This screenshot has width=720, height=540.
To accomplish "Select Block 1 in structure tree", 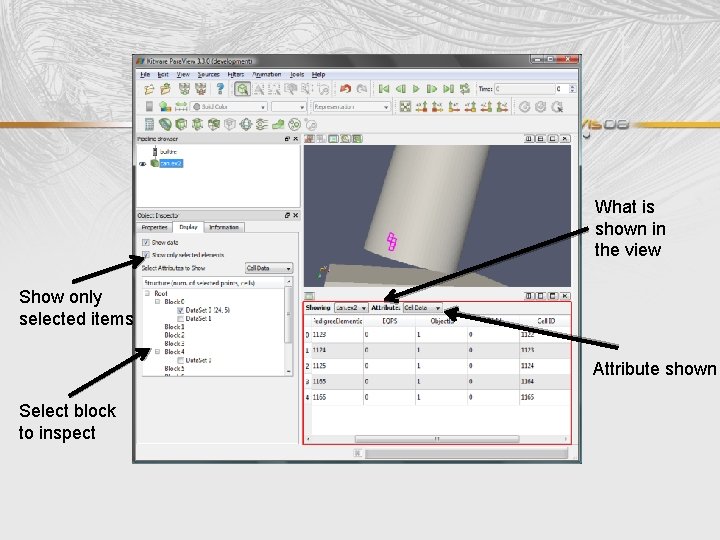I will click(174, 327).
